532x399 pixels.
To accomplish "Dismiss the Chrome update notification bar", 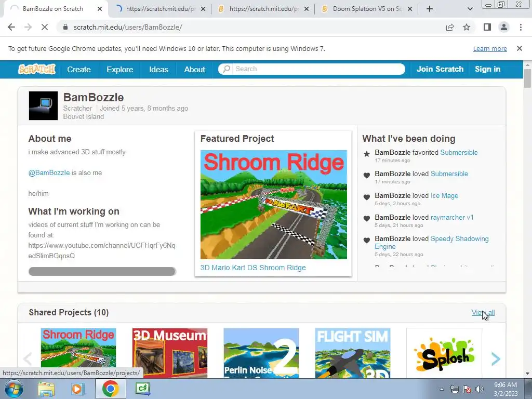I will (520, 48).
